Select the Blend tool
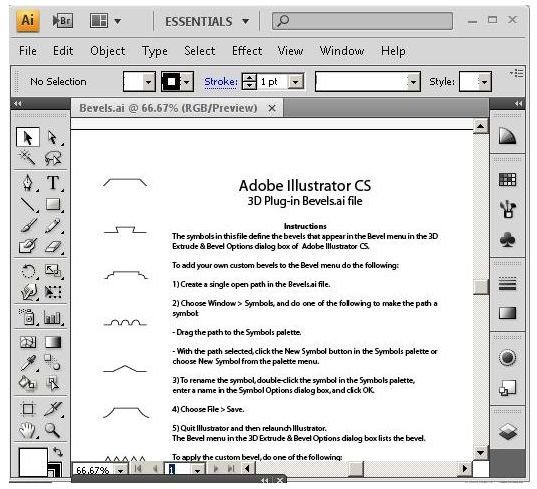 click(x=53, y=362)
